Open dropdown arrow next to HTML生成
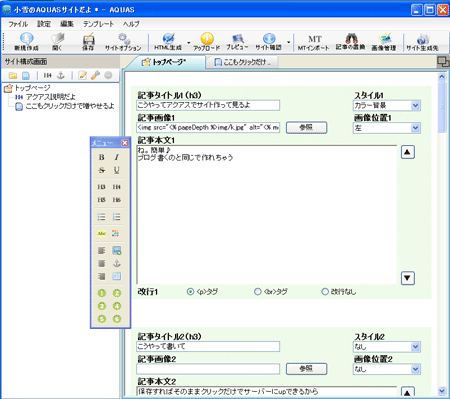 pos(188,42)
